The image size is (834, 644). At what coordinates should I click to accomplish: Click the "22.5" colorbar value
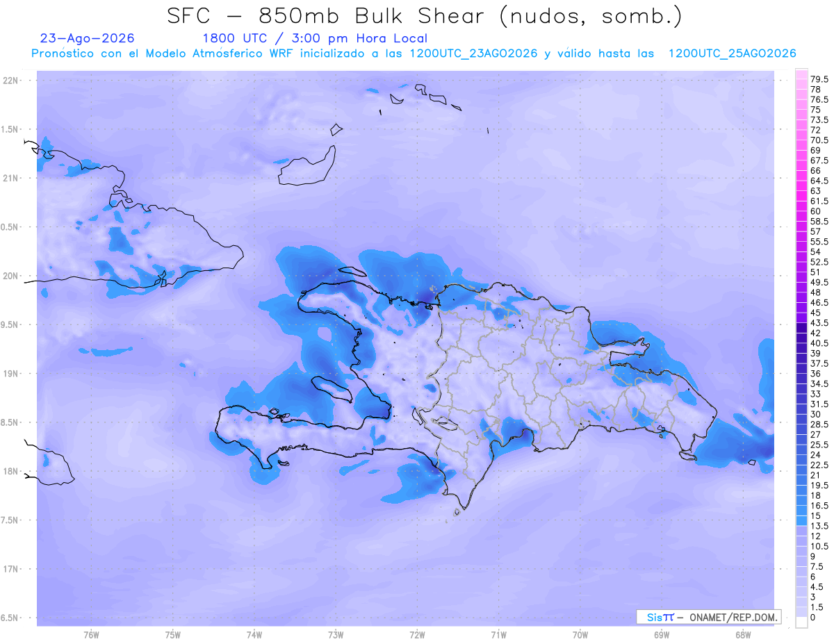(819, 464)
